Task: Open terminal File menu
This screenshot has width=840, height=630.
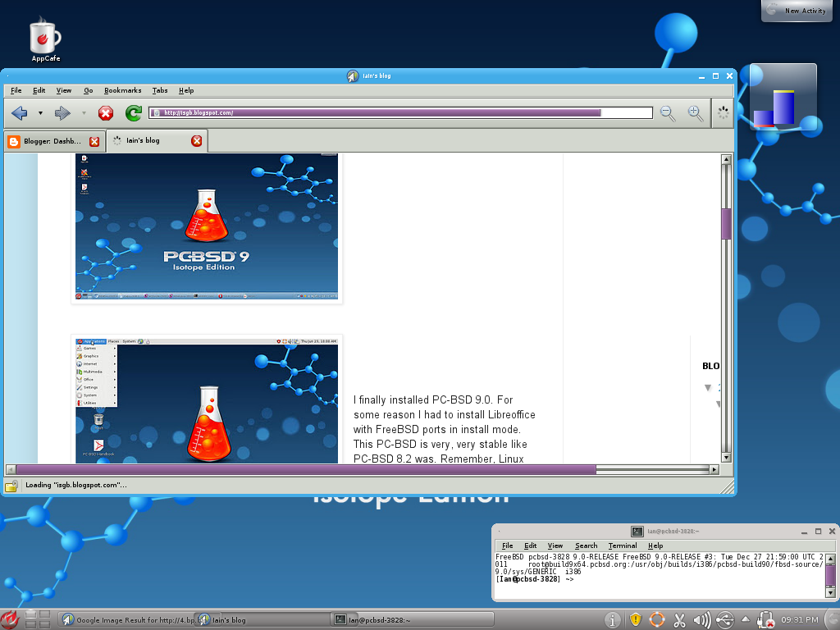Action: pyautogui.click(x=507, y=546)
